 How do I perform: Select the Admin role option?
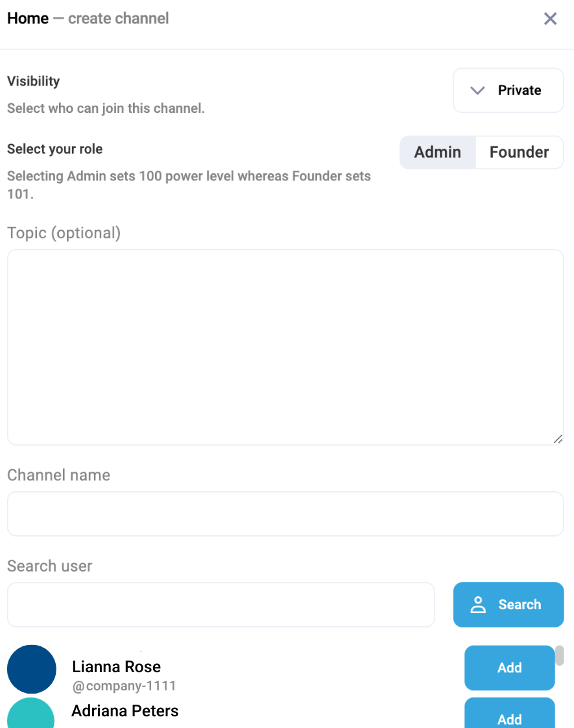point(438,152)
